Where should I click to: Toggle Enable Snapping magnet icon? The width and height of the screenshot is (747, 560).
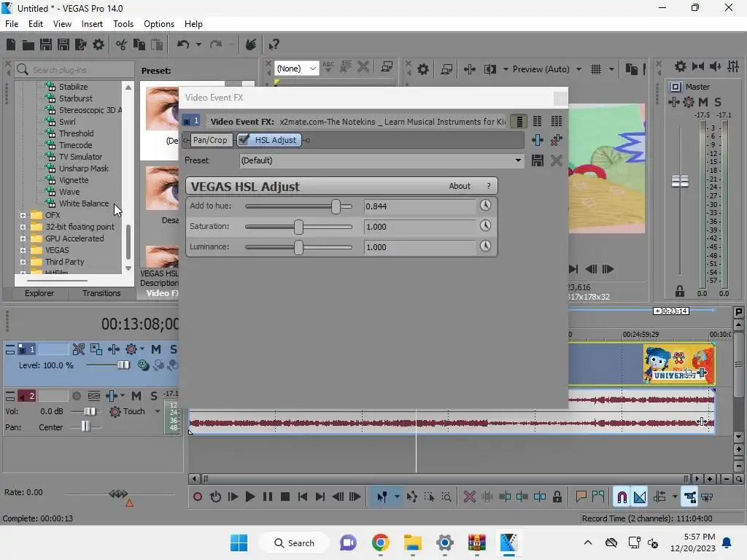pos(622,497)
